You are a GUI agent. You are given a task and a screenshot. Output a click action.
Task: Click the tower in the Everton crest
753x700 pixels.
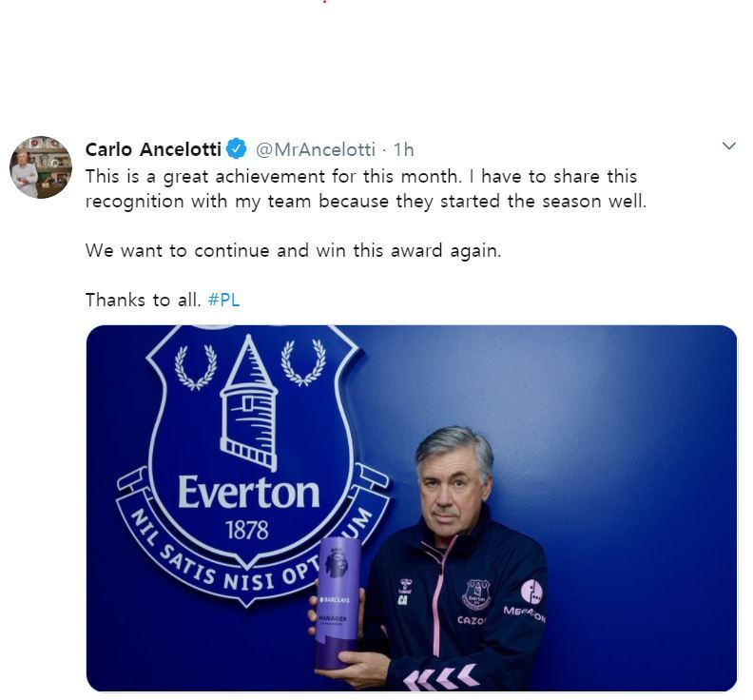point(248,400)
